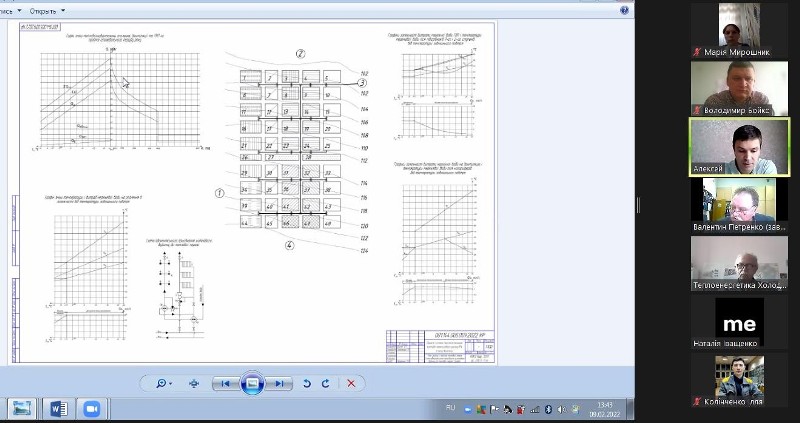This screenshot has width=800, height=423.
Task: Rotate the image counterclockwise
Action: click(307, 383)
